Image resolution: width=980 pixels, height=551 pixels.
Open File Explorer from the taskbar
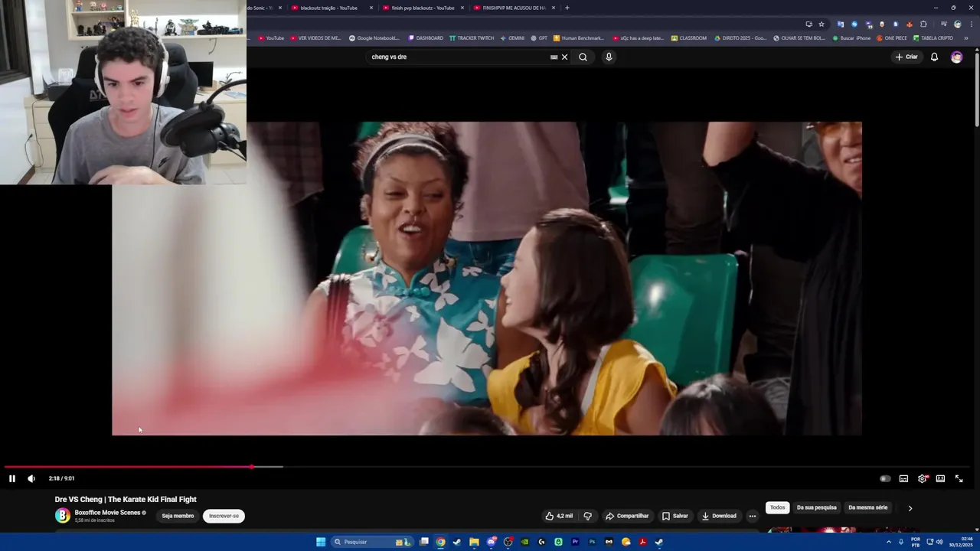click(x=474, y=542)
